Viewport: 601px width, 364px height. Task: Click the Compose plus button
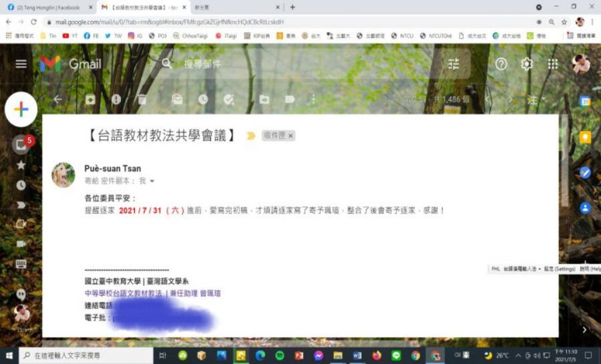(21, 110)
